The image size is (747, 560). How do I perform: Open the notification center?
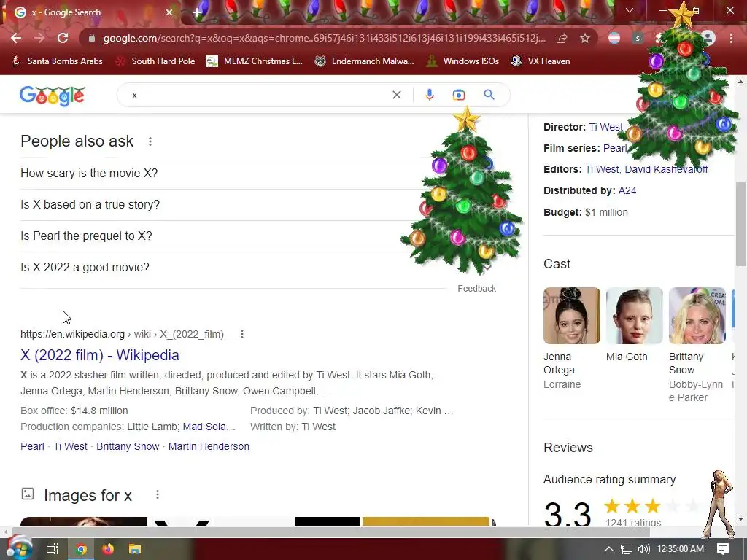(723, 549)
